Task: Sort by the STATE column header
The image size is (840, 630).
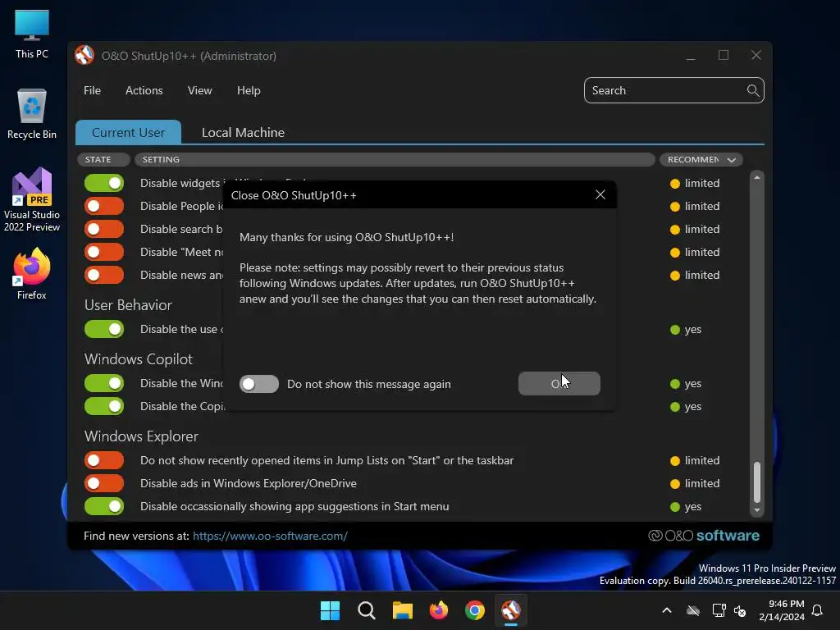Action: [x=103, y=160]
